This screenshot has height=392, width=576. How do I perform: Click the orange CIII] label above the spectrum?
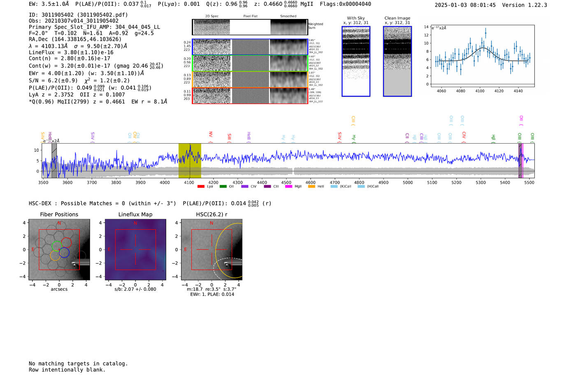click(353, 121)
